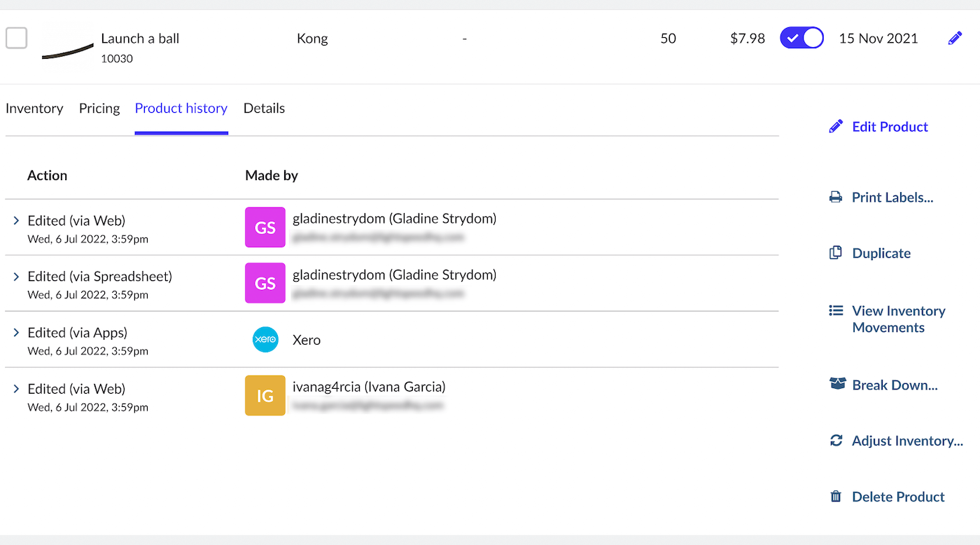Screen dimensions: 980x545
Task: Expand the Edited (via Spreadsheet) entry
Action: tap(16, 277)
